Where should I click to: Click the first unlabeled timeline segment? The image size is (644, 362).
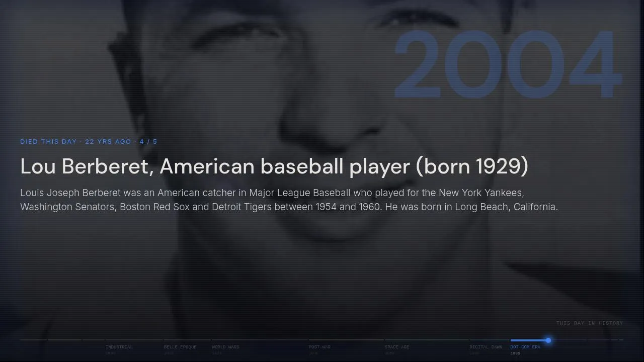[33, 340]
